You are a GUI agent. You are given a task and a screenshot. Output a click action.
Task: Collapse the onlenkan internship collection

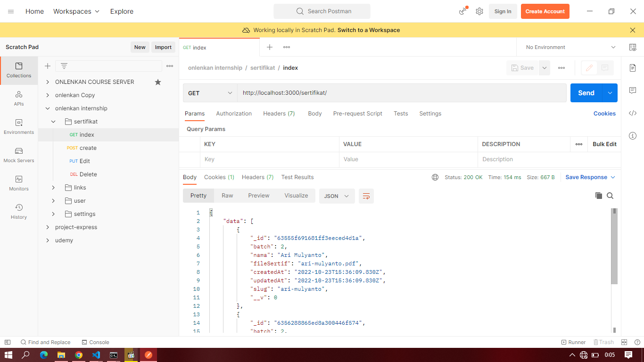48,108
